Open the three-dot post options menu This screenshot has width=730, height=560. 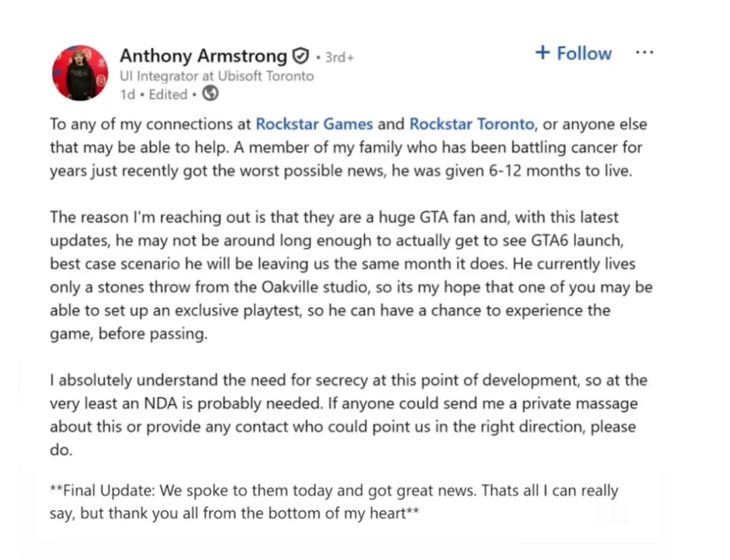pos(644,53)
